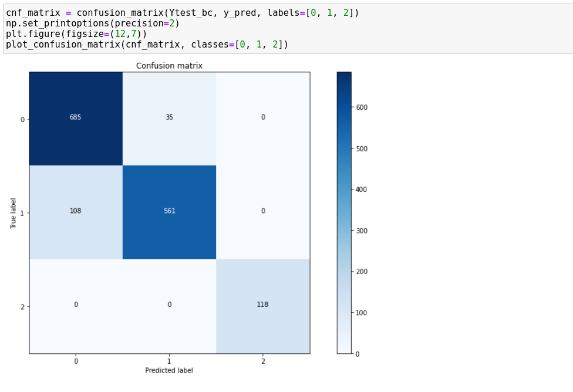
Task: Click the colorbar gradient strip
Action: pyautogui.click(x=343, y=211)
